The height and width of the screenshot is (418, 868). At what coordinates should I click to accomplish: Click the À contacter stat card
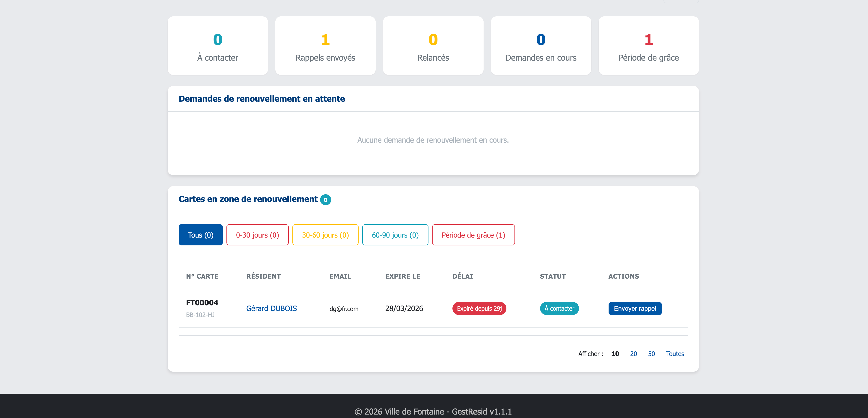pyautogui.click(x=217, y=46)
